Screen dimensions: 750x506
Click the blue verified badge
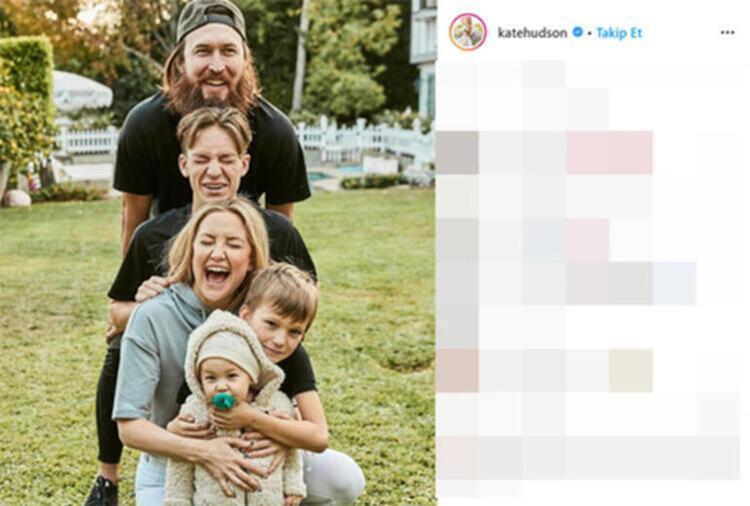click(577, 32)
